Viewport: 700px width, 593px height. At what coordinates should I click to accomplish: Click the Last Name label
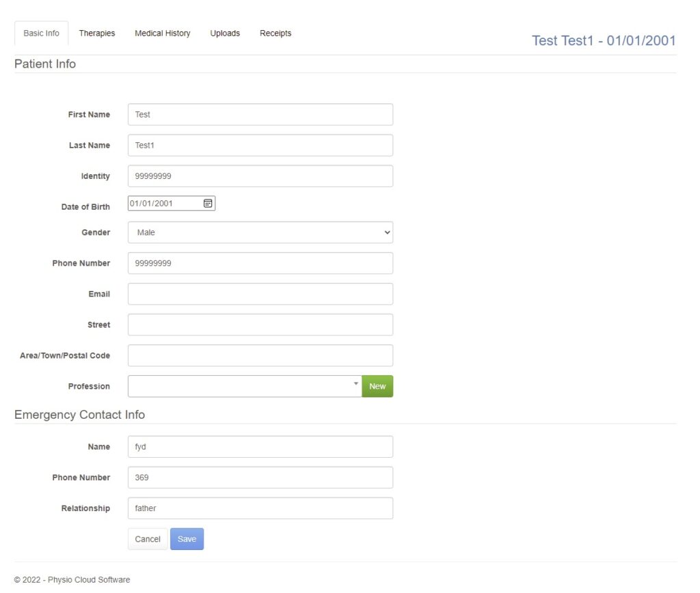(90, 146)
